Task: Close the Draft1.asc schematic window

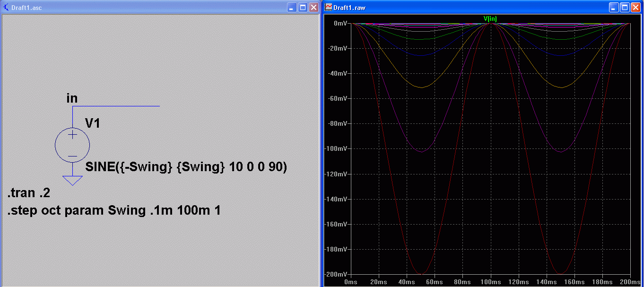Action: pos(313,8)
